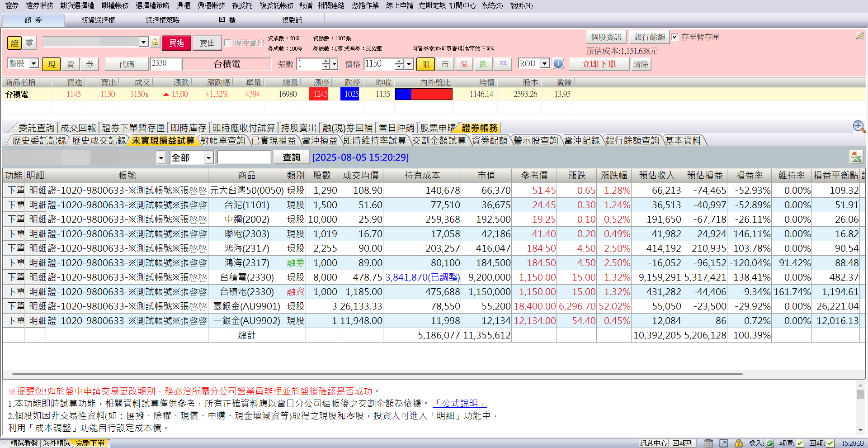Click the stock code field showing 2330
The height and width of the screenshot is (448, 868).
tap(165, 64)
